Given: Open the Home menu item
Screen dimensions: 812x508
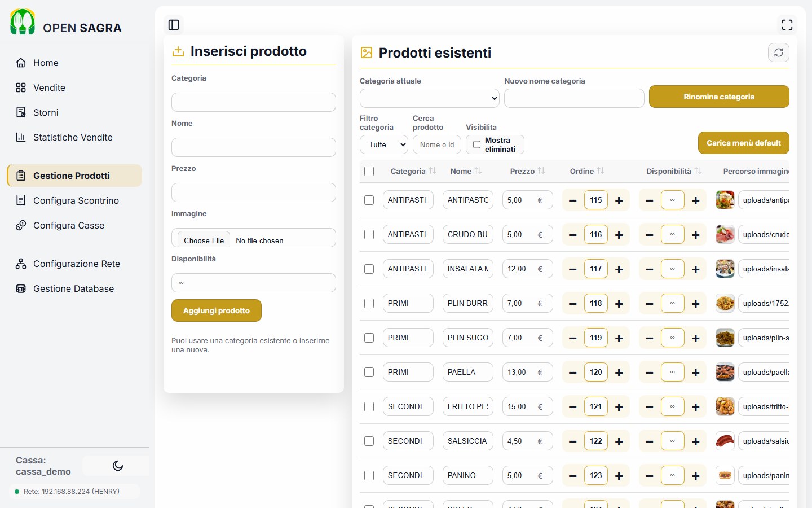Looking at the screenshot, I should [74, 63].
